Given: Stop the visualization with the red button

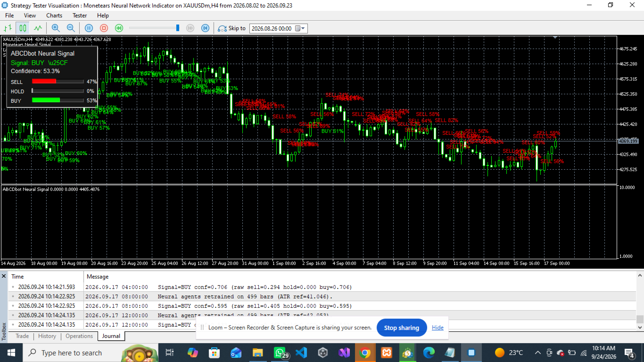Looking at the screenshot, I should pyautogui.click(x=104, y=28).
